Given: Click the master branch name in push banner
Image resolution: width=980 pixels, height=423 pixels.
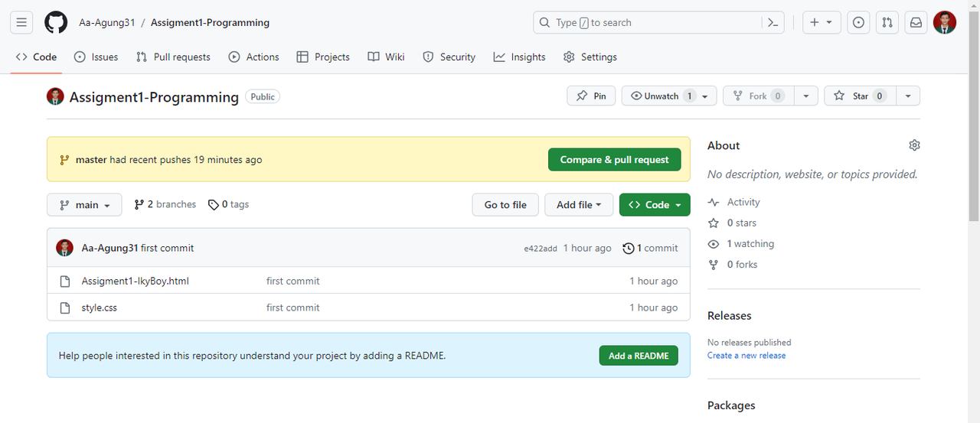Looking at the screenshot, I should point(91,160).
